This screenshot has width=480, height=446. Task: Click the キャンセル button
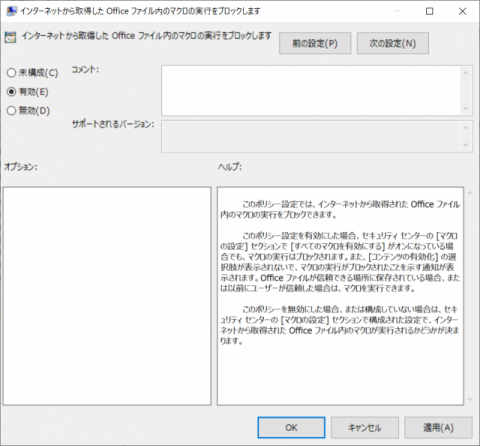pyautogui.click(x=365, y=428)
